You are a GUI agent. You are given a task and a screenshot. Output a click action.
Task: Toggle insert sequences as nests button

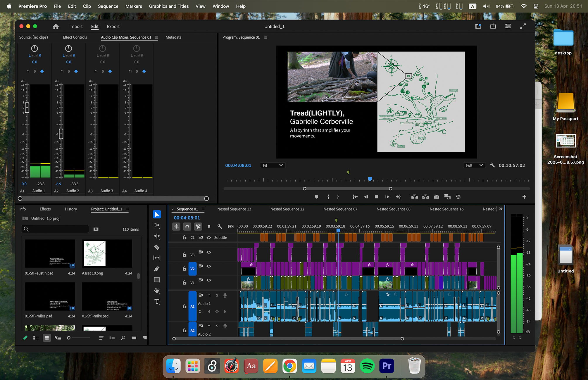pos(176,227)
